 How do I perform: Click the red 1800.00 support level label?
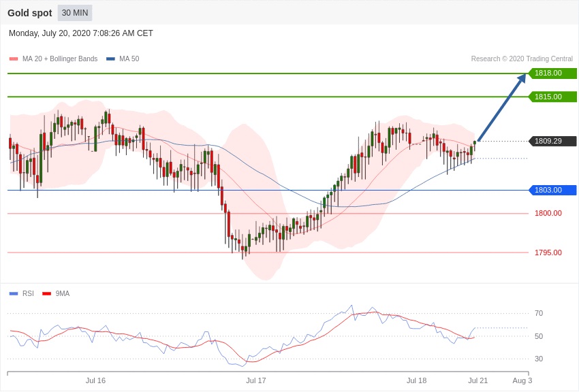pos(548,214)
